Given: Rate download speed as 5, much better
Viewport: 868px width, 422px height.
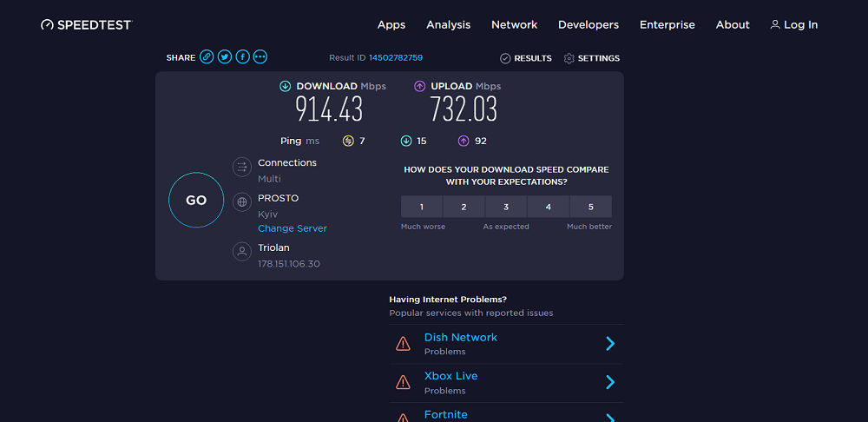Looking at the screenshot, I should [x=590, y=207].
